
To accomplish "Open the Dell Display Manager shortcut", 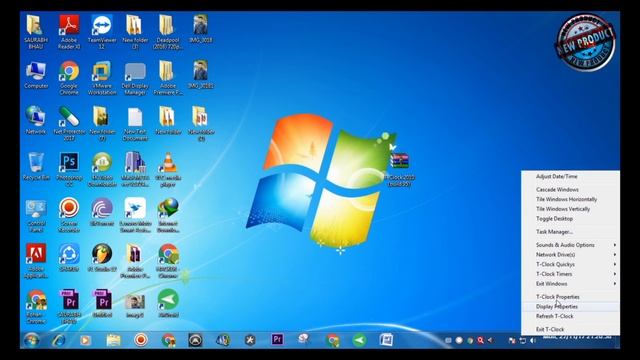I will (135, 78).
